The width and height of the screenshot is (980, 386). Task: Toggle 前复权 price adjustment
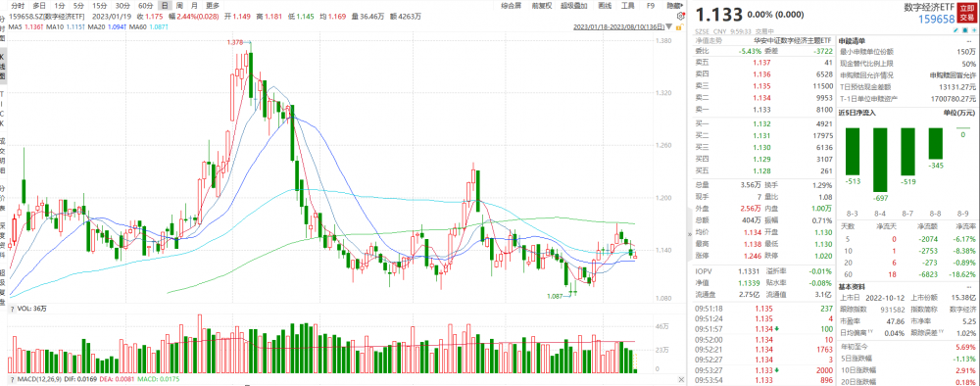541,5
